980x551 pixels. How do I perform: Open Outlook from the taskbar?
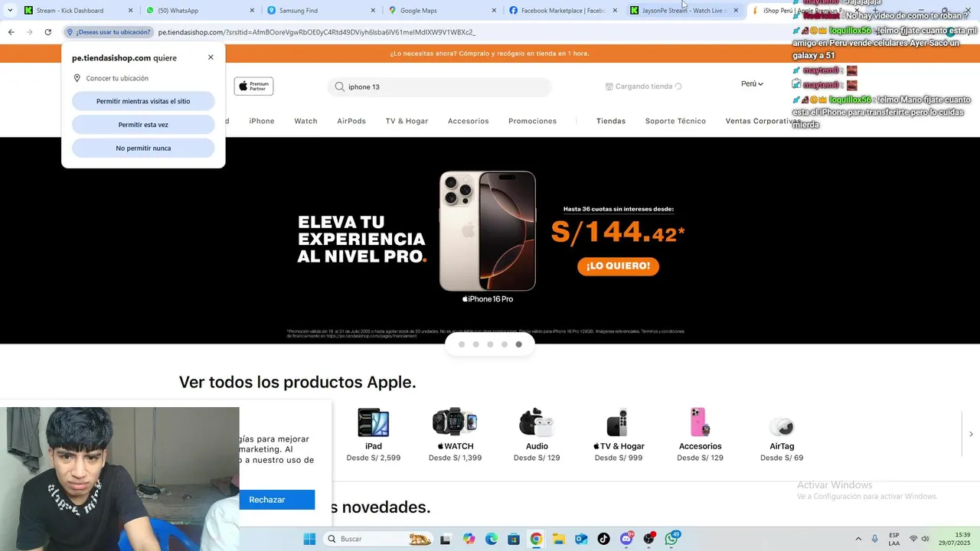[x=581, y=539]
